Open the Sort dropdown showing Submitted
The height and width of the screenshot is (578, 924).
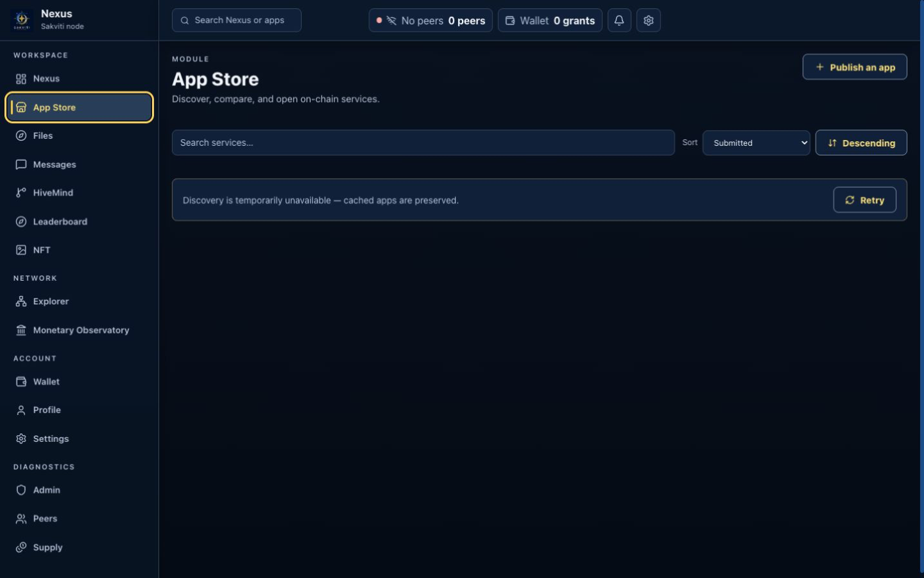point(757,143)
